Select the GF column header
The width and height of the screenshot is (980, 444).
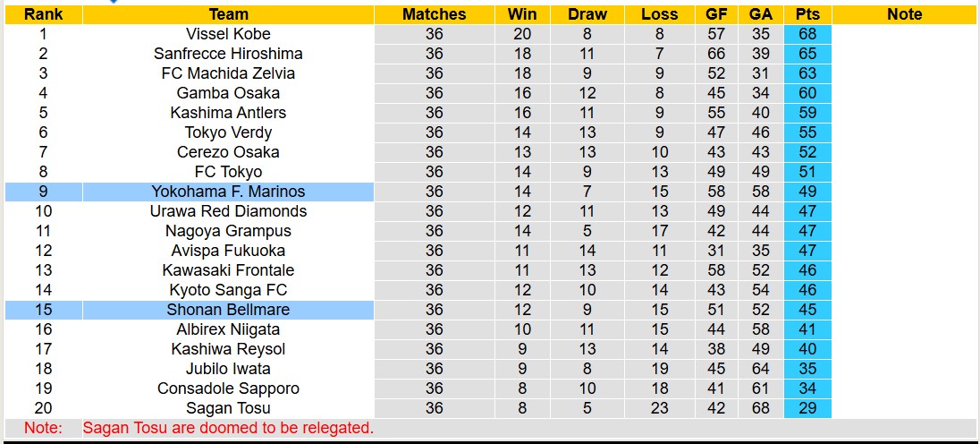click(715, 14)
